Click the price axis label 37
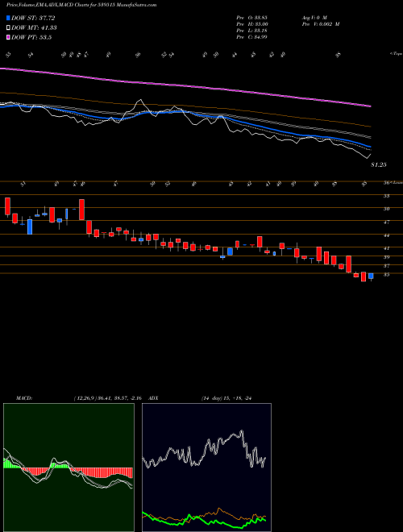This screenshot has width=403, height=532. pos(386,266)
